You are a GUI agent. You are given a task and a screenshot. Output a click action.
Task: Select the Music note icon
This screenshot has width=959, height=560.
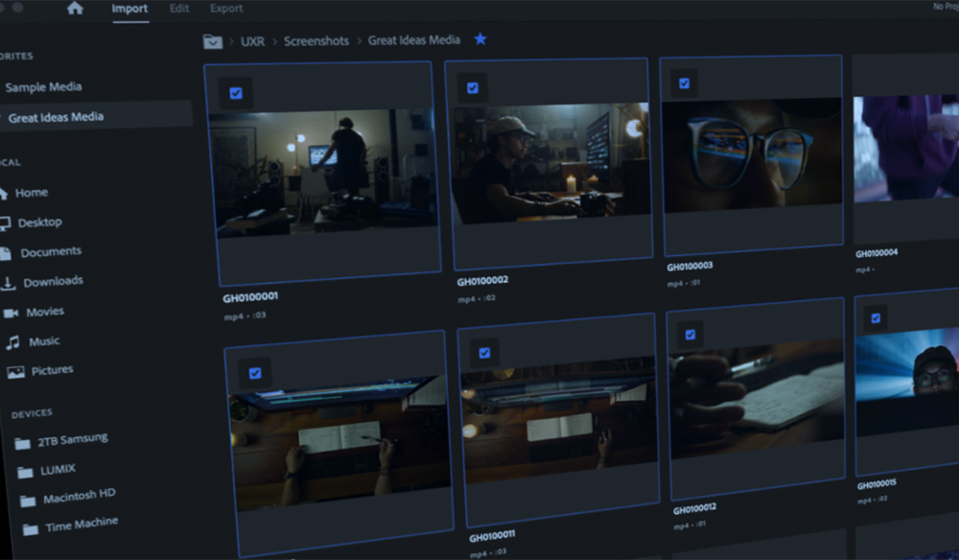[12, 342]
